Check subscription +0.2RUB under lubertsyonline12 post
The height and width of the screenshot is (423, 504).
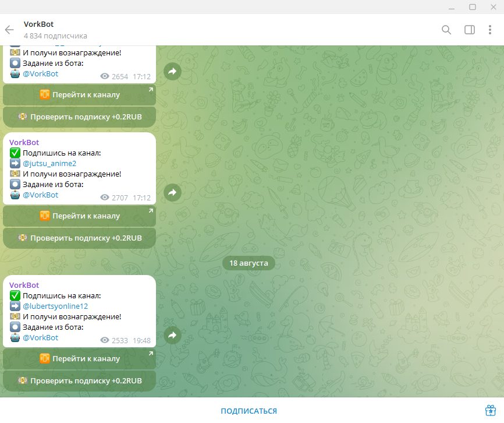[79, 380]
